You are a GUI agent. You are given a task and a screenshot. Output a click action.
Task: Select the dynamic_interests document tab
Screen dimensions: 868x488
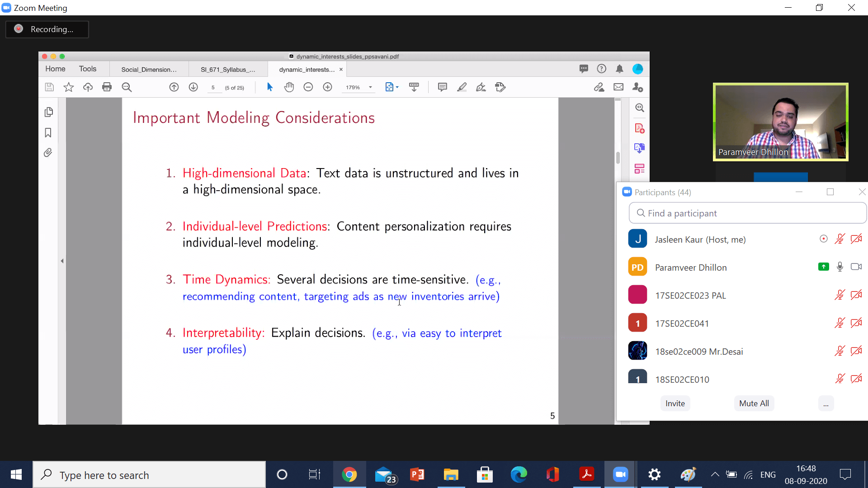tap(307, 70)
